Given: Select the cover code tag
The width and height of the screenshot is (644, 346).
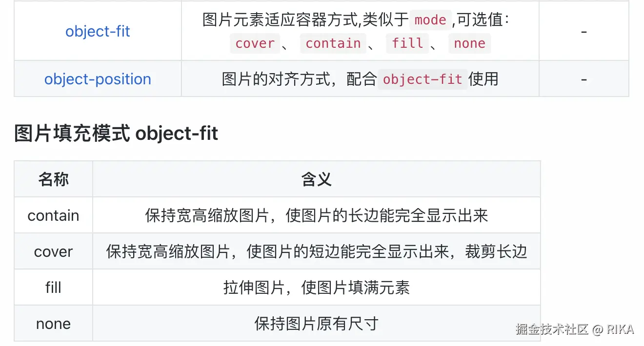Looking at the screenshot, I should pyautogui.click(x=255, y=43).
